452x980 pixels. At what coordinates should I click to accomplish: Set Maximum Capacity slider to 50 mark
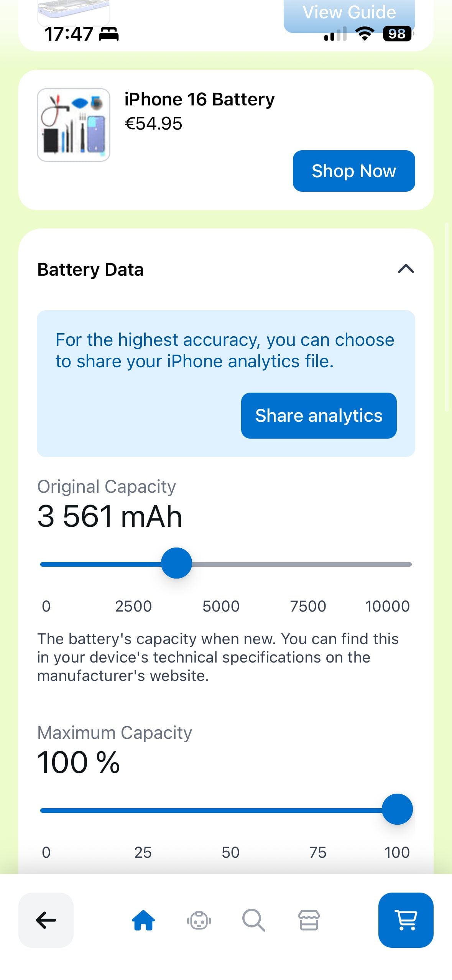point(226,810)
